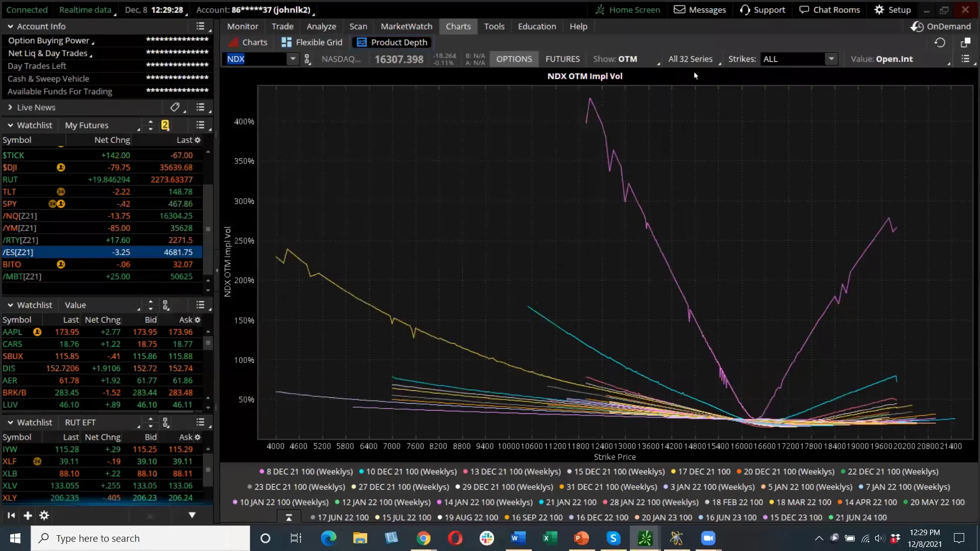This screenshot has width=980, height=551.
Task: Click the add gadget plus icon
Action: pos(28,515)
